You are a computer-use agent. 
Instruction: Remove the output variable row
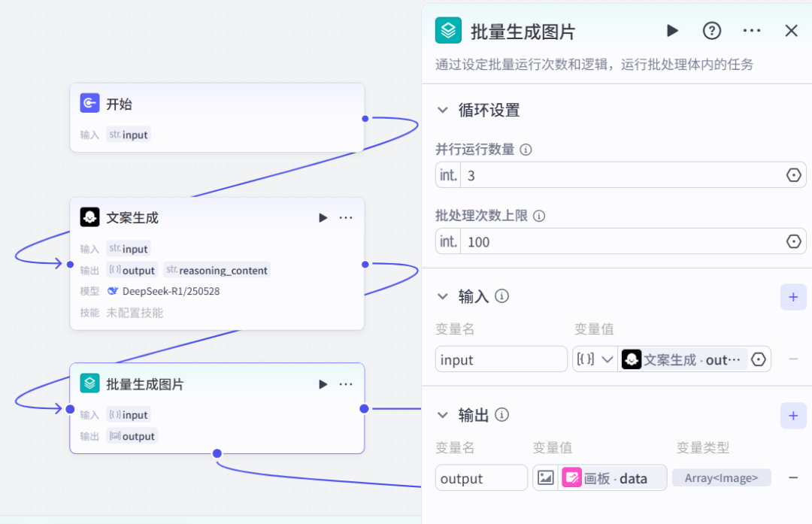tap(793, 478)
